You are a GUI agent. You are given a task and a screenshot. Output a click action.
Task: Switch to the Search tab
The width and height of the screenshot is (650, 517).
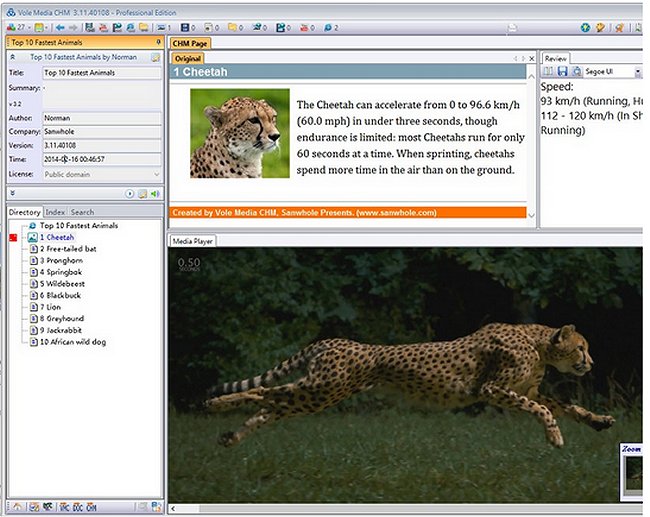click(x=82, y=212)
